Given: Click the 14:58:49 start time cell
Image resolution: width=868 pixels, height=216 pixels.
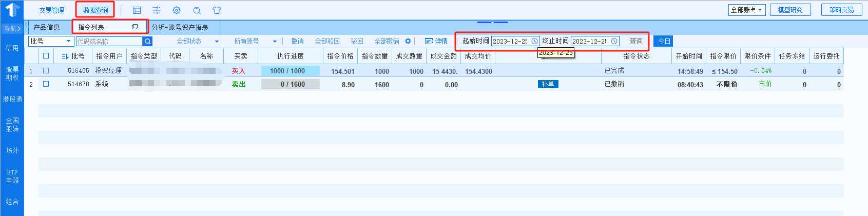Looking at the screenshot, I should click(x=690, y=71).
